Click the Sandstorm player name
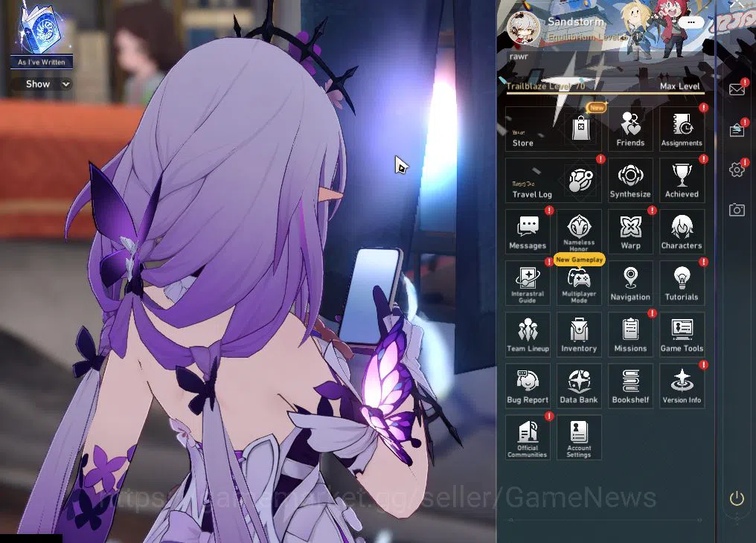The image size is (756, 543). pos(576,22)
